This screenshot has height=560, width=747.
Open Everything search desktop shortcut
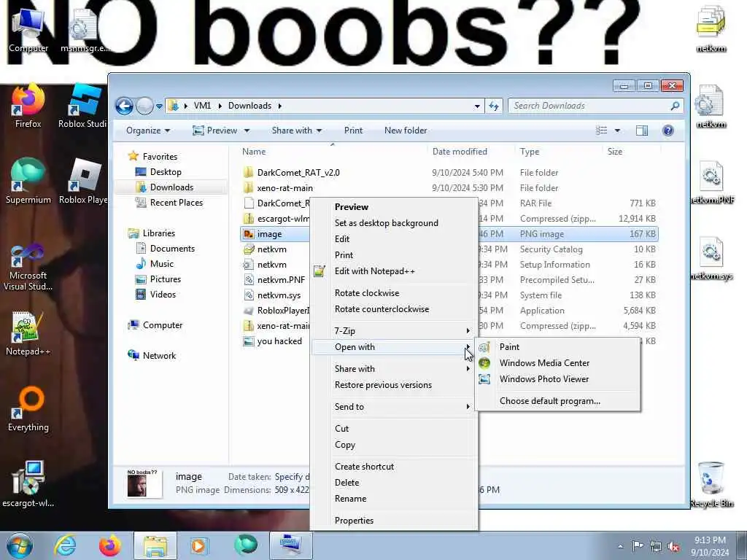point(28,409)
